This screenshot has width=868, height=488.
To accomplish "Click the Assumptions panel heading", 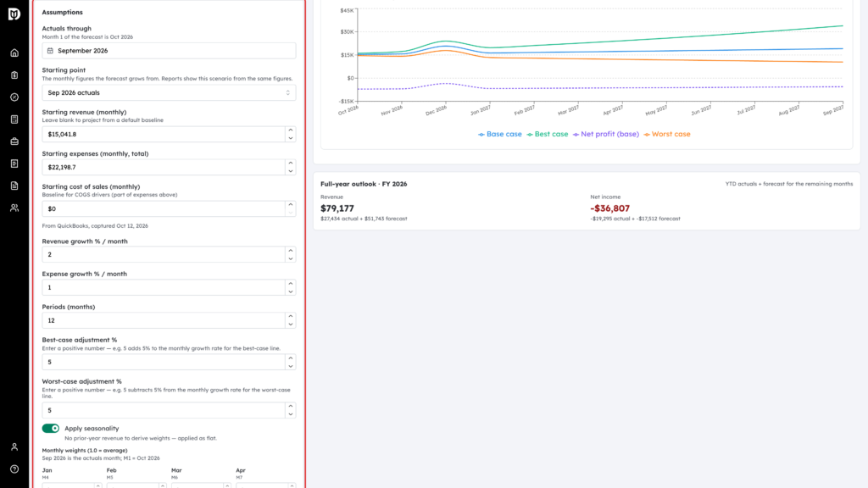I will (x=63, y=12).
